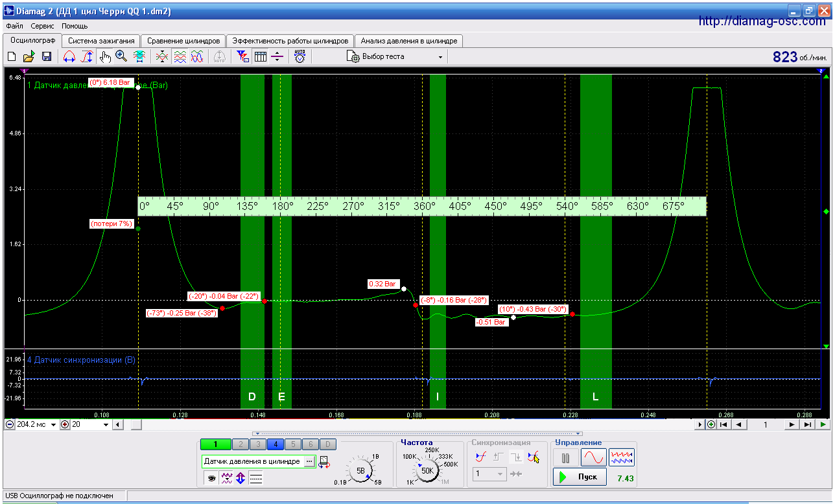Click the '(потери 7%)' label
The height and width of the screenshot is (504, 835).
pyautogui.click(x=112, y=223)
